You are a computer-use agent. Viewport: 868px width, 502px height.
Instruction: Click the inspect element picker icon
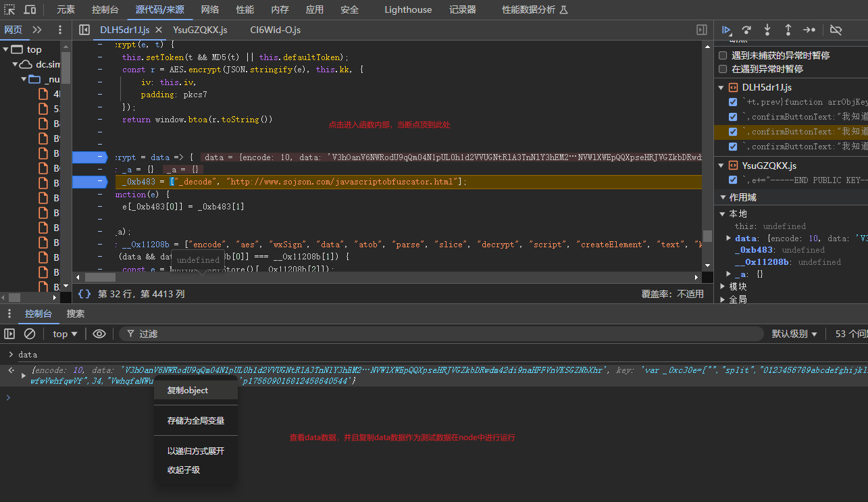click(10, 9)
